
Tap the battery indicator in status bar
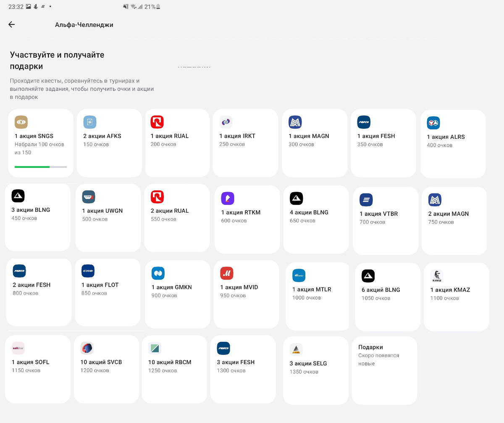coord(158,7)
